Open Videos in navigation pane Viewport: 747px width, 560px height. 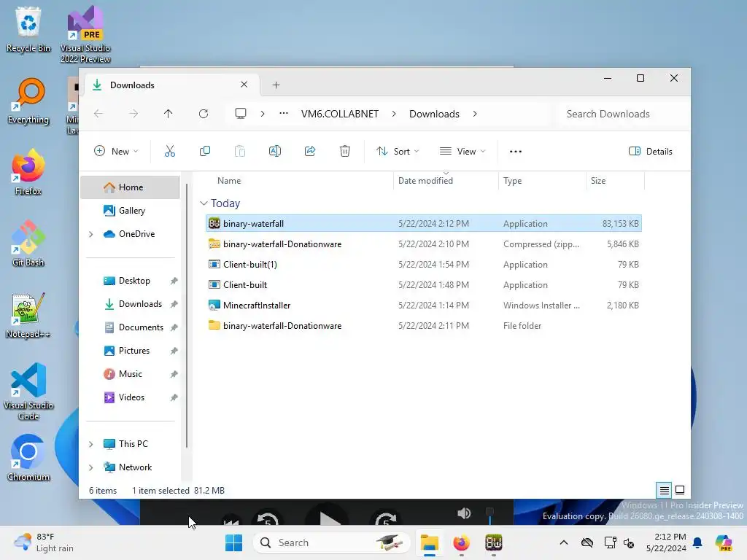pyautogui.click(x=130, y=397)
